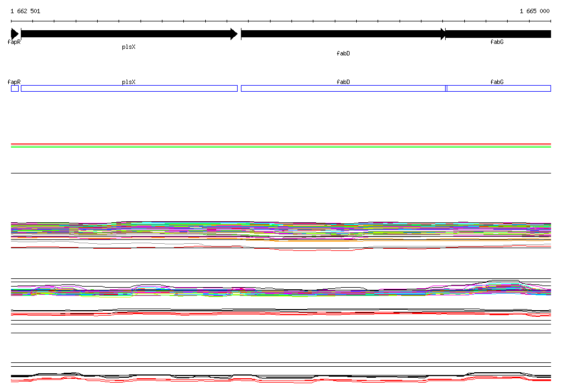Select the small fapR blue outlined box

(15, 88)
